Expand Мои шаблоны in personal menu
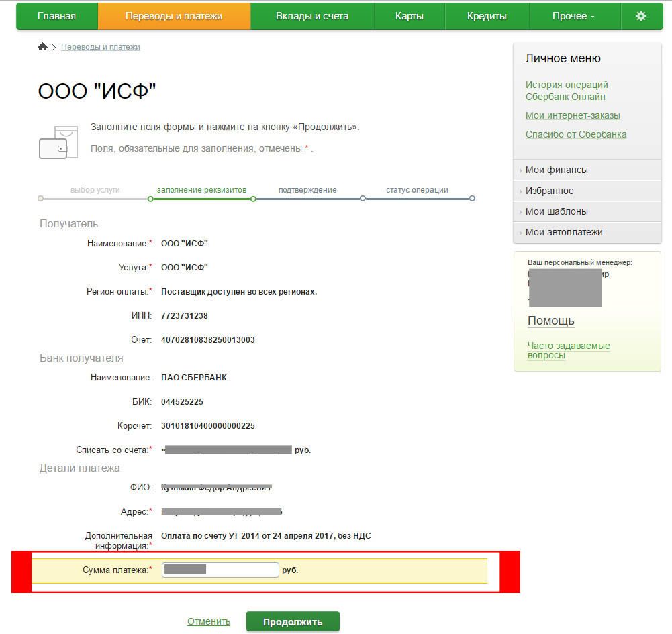The height and width of the screenshot is (634, 672). [x=557, y=211]
